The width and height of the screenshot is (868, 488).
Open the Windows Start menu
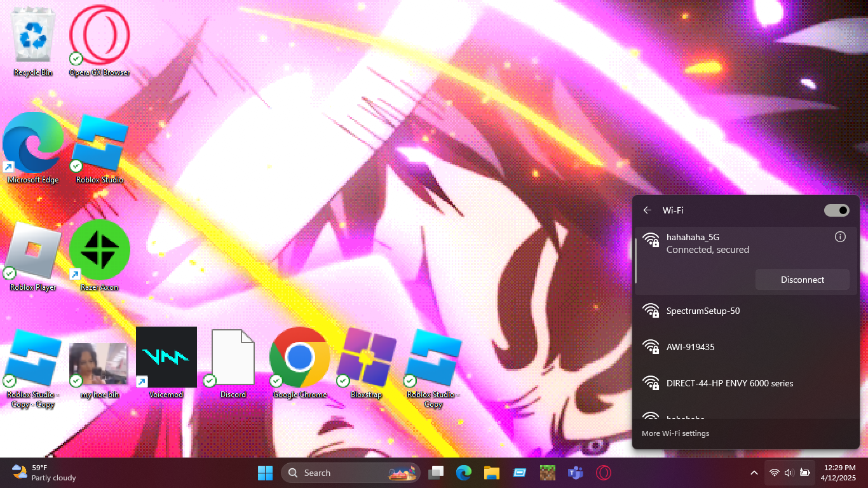coord(265,473)
